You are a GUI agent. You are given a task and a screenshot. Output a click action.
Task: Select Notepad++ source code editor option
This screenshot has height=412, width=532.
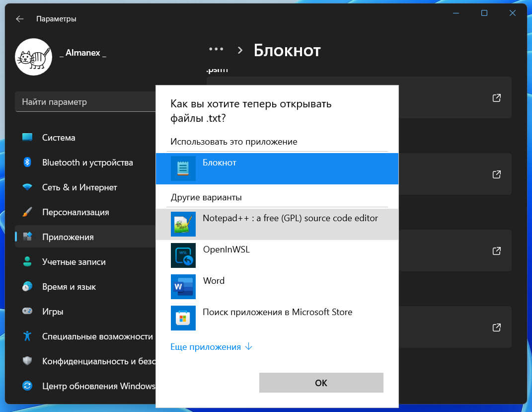[x=277, y=224]
